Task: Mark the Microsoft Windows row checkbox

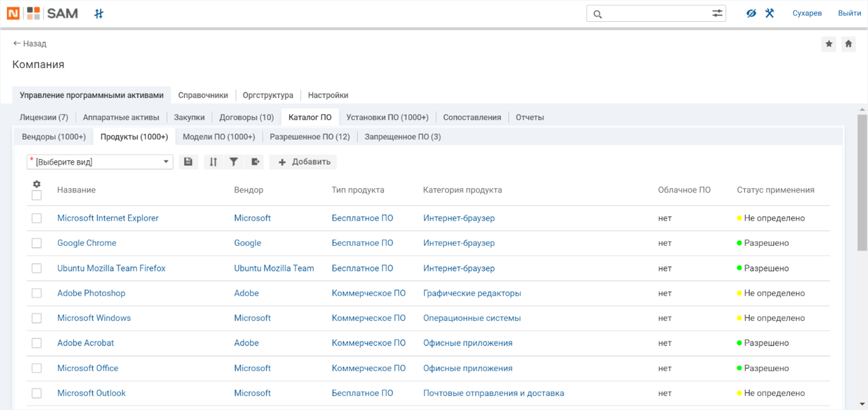Action: 36,318
